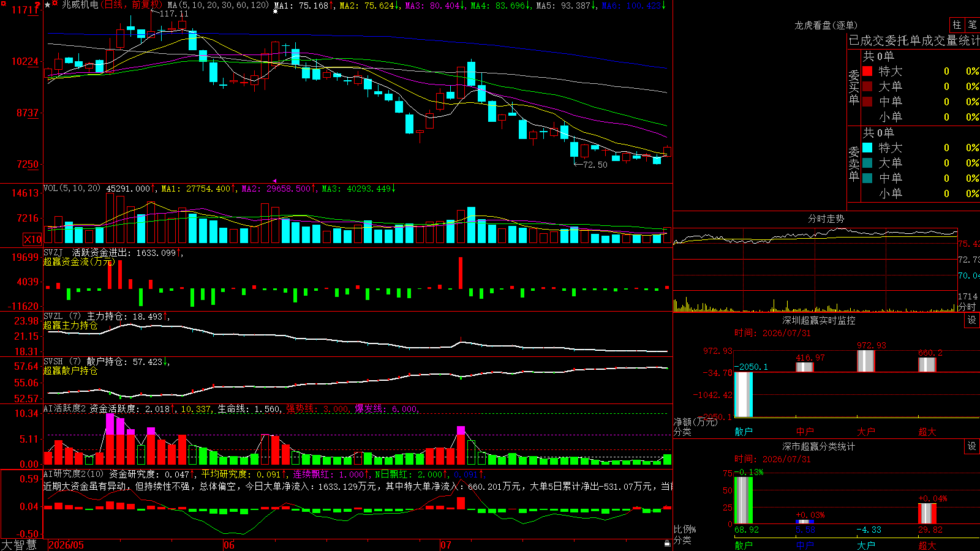Click the 中户 axis label in 深圳超赢实时监控
Viewport: 980px width, 551px height.
(805, 432)
